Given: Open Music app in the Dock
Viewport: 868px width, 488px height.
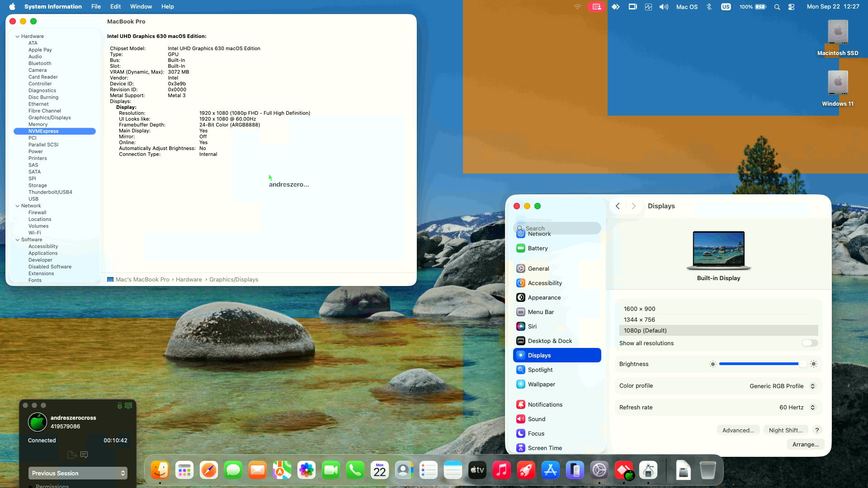Looking at the screenshot, I should (502, 470).
